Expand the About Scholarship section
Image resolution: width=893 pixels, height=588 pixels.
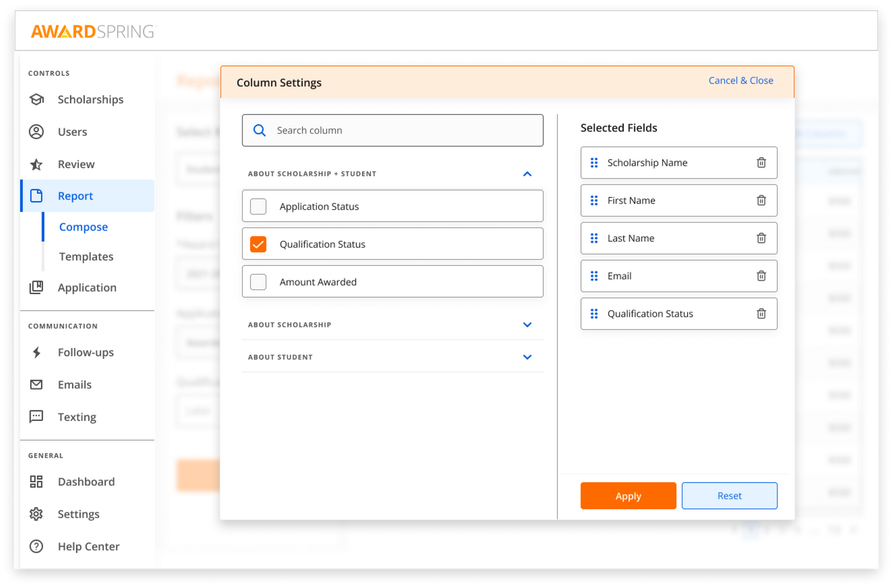tap(527, 324)
